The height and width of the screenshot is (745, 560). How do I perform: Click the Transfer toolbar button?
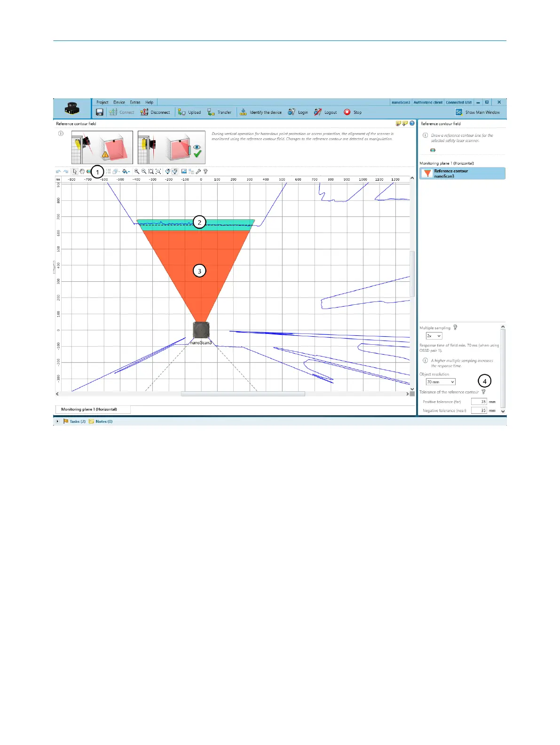(220, 112)
